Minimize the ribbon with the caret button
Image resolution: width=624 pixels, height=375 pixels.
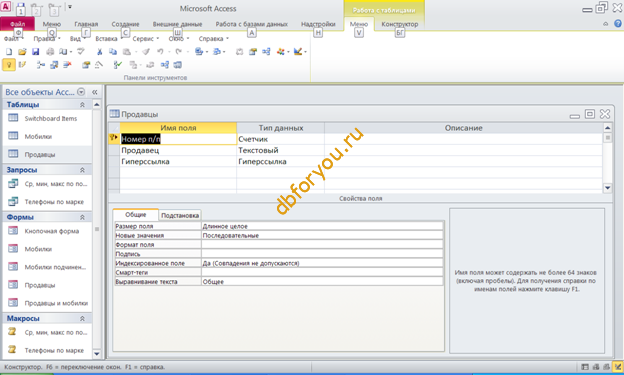coord(606,24)
